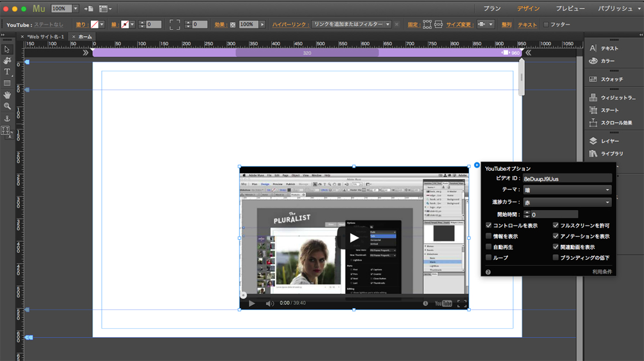The image size is (644, 361).
Task: Uncheck コントロールを表示 checkbox
Action: click(x=488, y=226)
